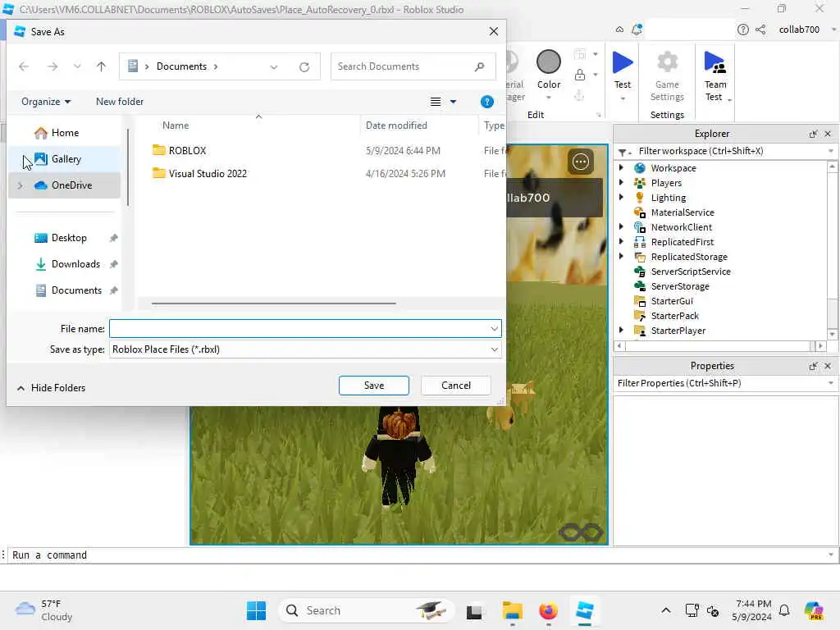840x630 pixels.
Task: Click the Windows Start button
Action: (x=256, y=610)
